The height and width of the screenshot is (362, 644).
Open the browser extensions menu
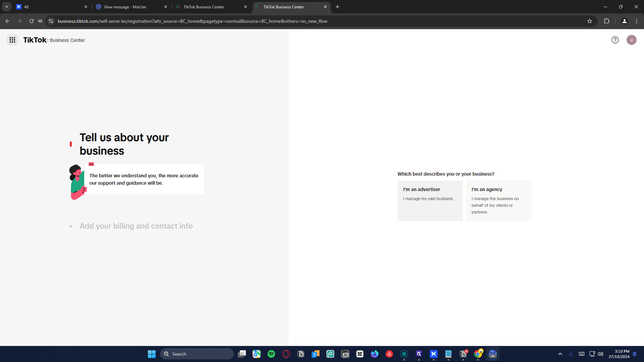point(606,21)
